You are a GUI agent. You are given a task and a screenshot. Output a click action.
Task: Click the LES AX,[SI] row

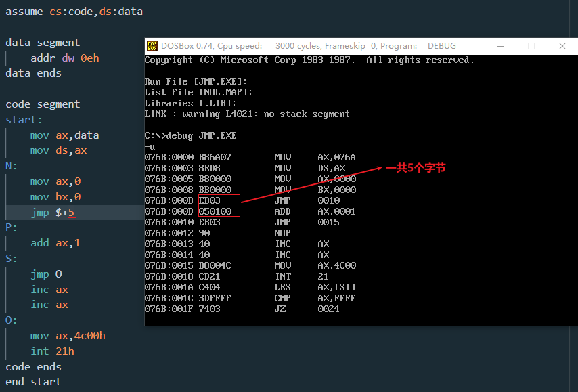click(250, 287)
